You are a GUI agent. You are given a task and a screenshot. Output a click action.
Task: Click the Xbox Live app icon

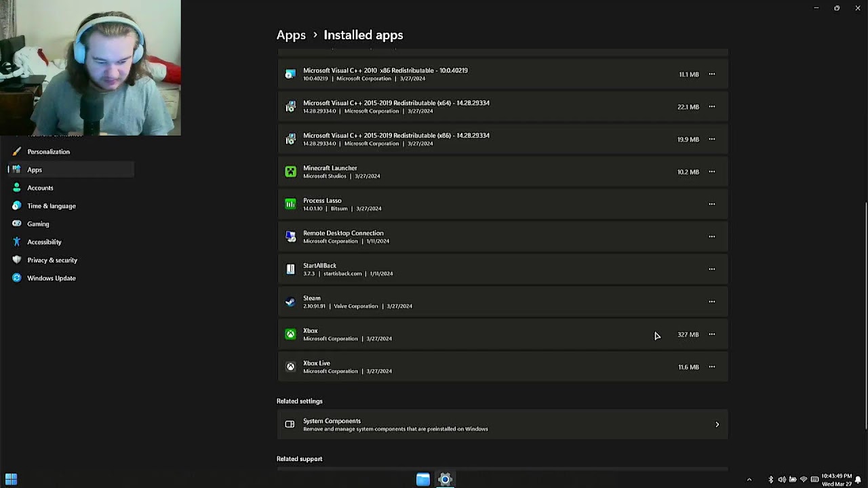pyautogui.click(x=290, y=367)
